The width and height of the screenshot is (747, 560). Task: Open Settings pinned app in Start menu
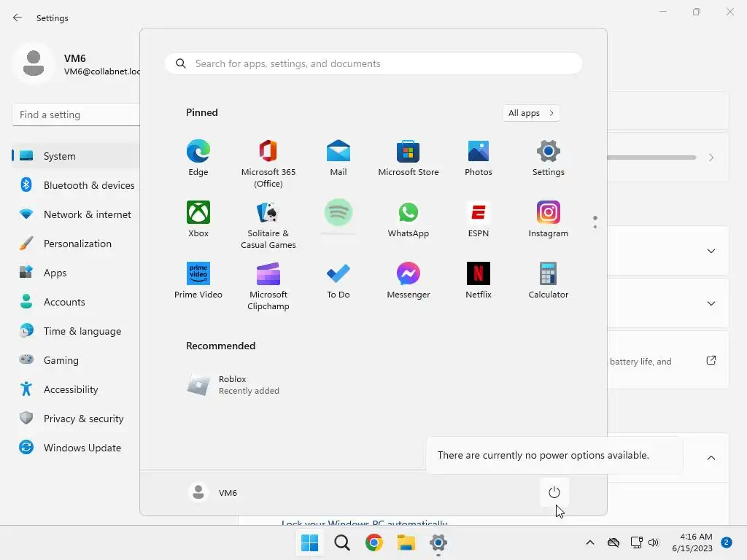pos(549,158)
